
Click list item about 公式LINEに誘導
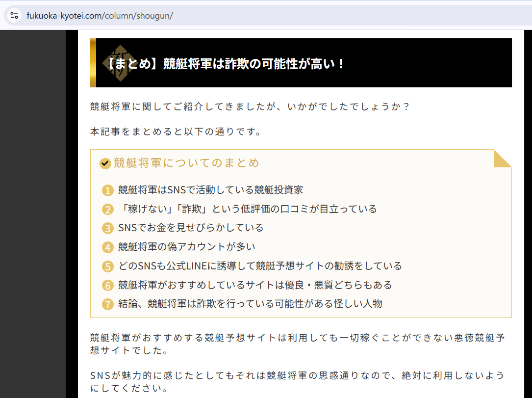coord(260,266)
